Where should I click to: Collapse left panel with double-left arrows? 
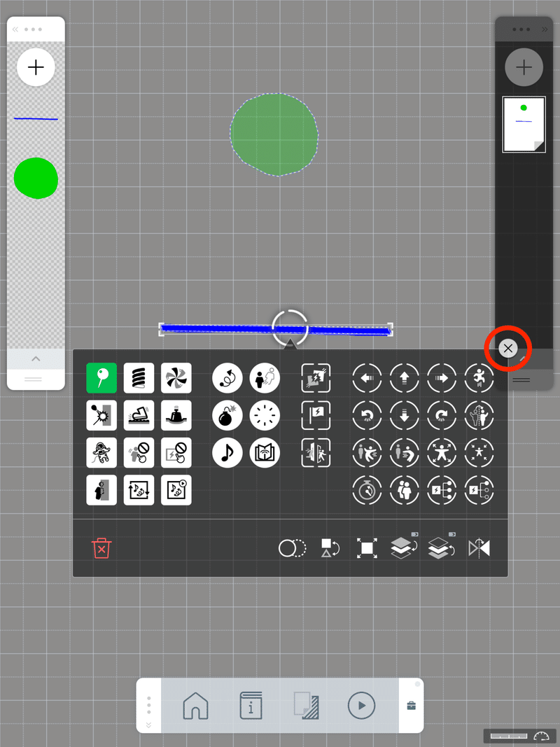pyautogui.click(x=15, y=29)
